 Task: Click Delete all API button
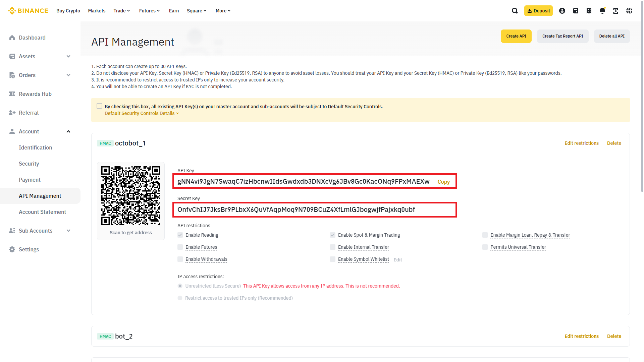(612, 36)
